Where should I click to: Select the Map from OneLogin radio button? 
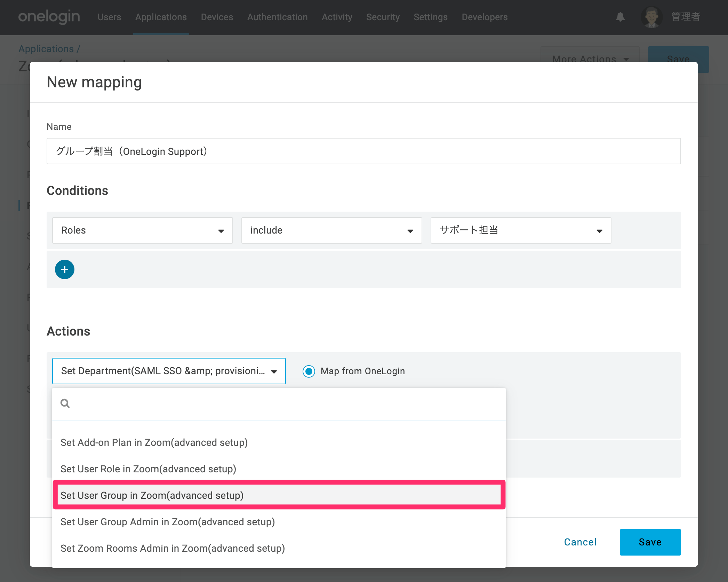[309, 371]
